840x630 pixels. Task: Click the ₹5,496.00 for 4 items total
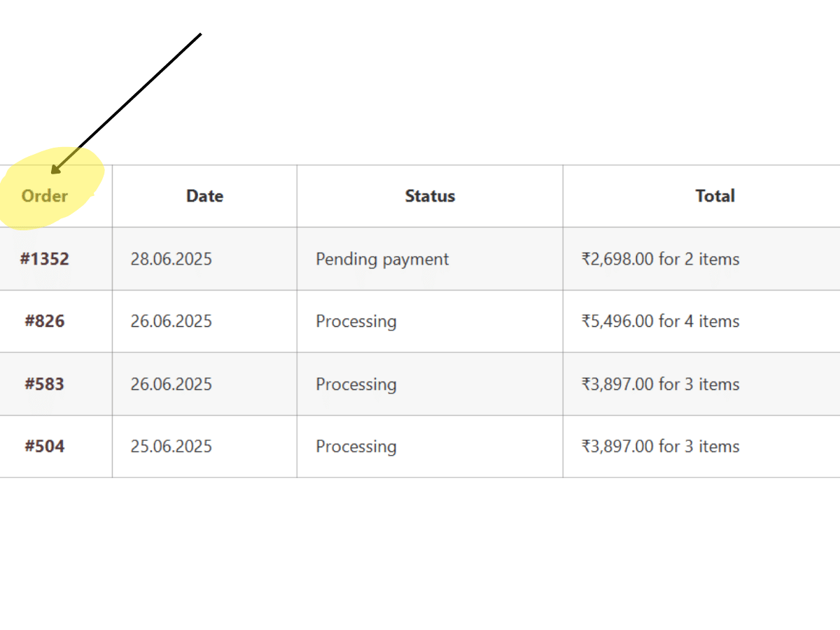660,321
